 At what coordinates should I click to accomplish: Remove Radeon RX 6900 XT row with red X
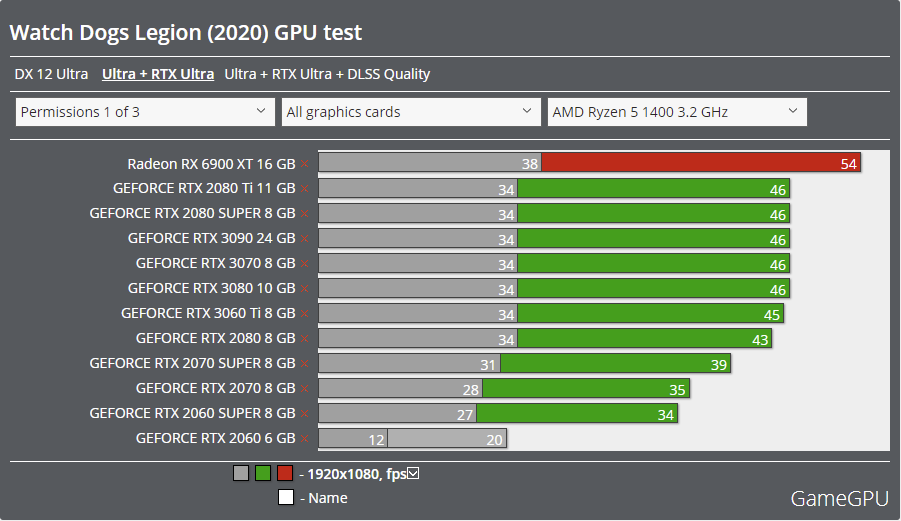pyautogui.click(x=305, y=164)
